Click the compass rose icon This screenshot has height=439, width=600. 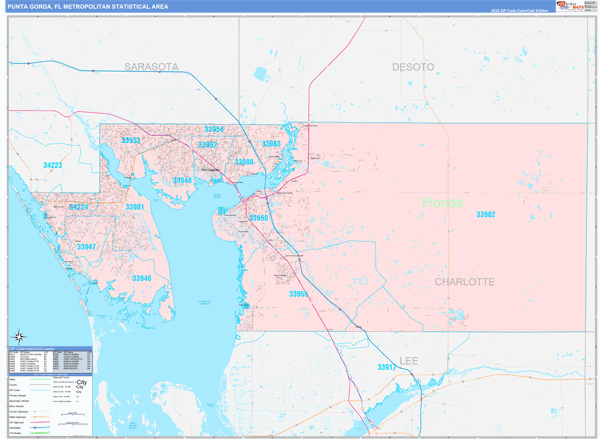pyautogui.click(x=19, y=335)
